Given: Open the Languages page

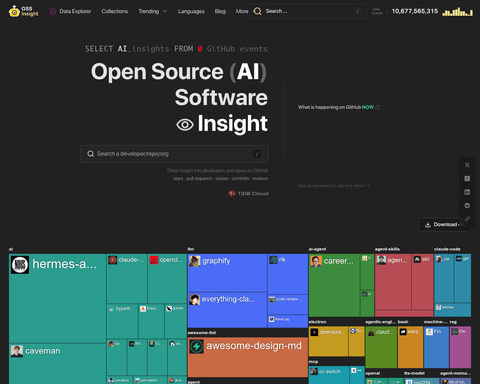Looking at the screenshot, I should 191,11.
